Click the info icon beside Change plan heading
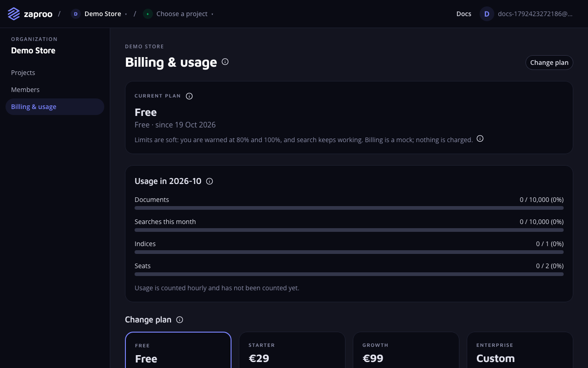The height and width of the screenshot is (368, 588). coord(180,320)
